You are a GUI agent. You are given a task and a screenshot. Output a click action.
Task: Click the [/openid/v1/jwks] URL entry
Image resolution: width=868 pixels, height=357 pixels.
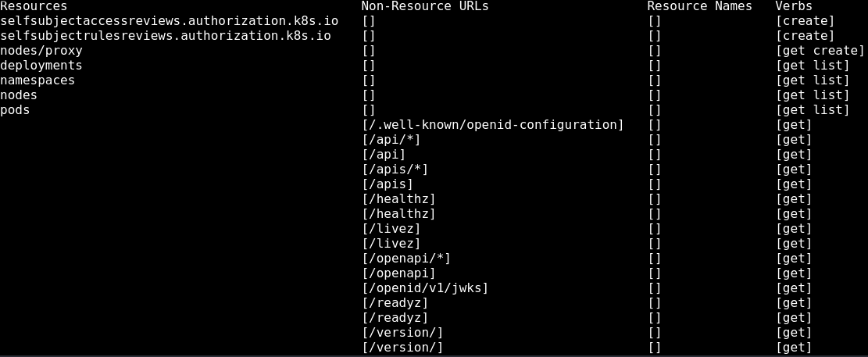click(x=425, y=288)
